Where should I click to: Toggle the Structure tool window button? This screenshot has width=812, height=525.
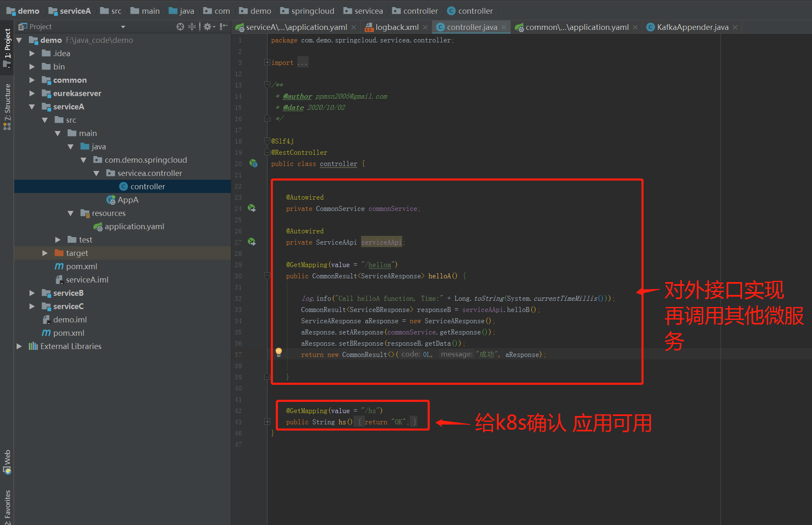click(x=7, y=106)
